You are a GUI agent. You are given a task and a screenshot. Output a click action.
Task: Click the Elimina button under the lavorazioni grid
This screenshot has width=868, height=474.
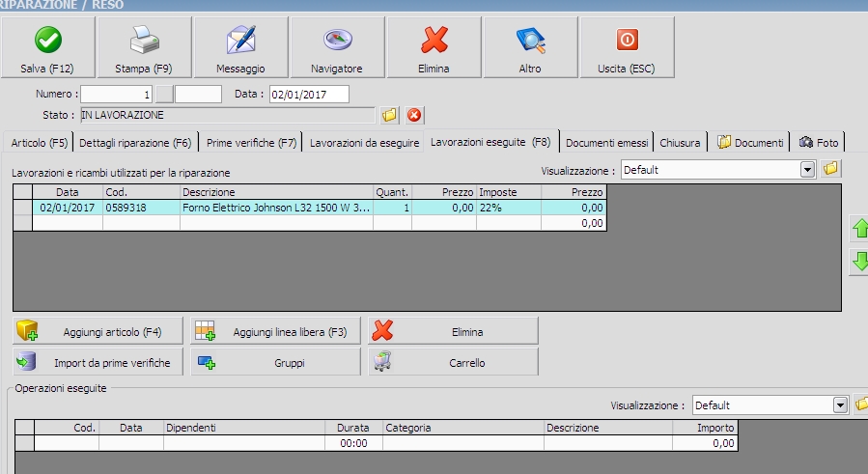(454, 331)
